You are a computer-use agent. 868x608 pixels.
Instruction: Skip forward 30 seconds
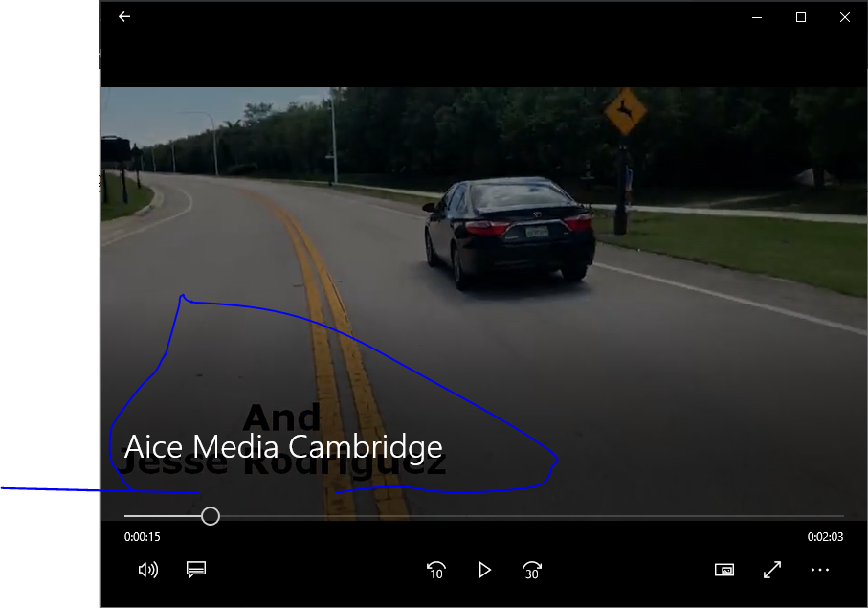532,570
